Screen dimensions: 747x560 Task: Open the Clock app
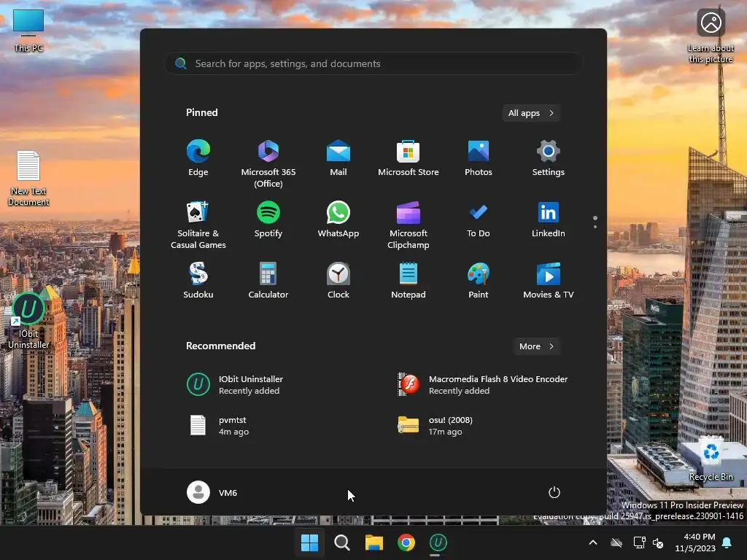coord(338,281)
